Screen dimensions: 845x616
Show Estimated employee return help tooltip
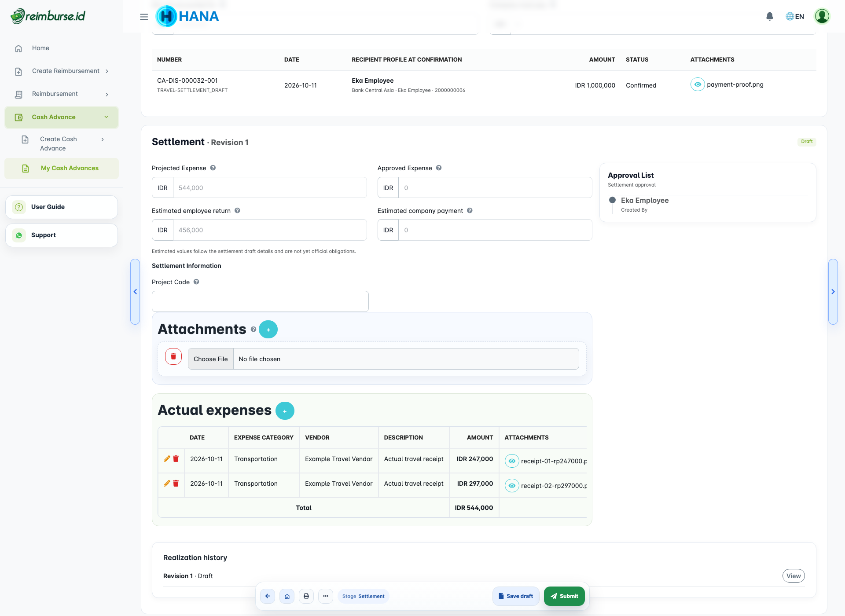pos(237,210)
